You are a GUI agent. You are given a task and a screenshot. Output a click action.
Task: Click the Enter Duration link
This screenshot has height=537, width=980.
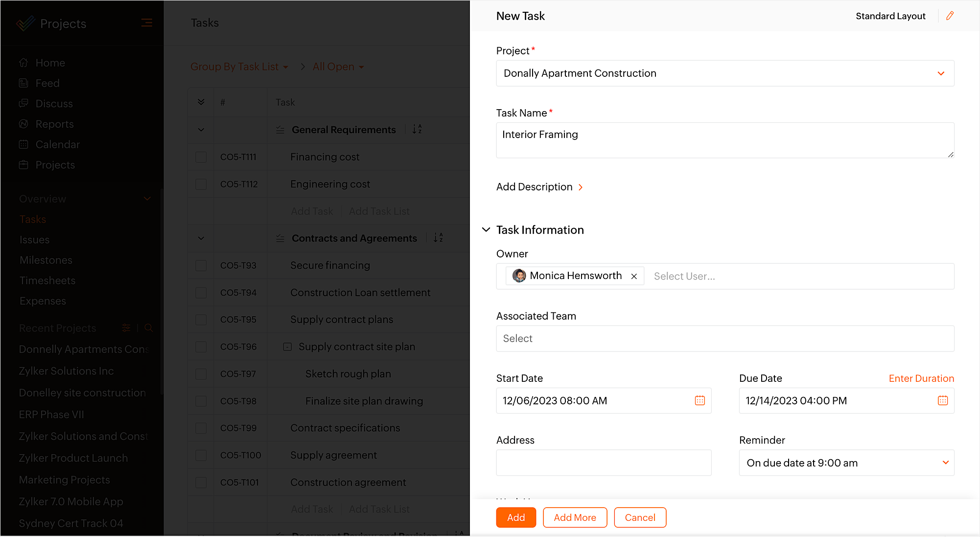(x=921, y=378)
